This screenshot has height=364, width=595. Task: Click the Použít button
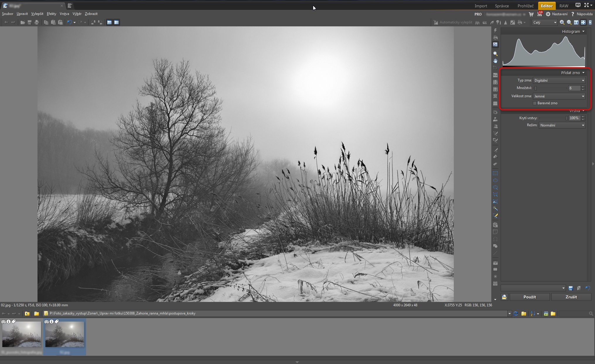[x=529, y=297]
